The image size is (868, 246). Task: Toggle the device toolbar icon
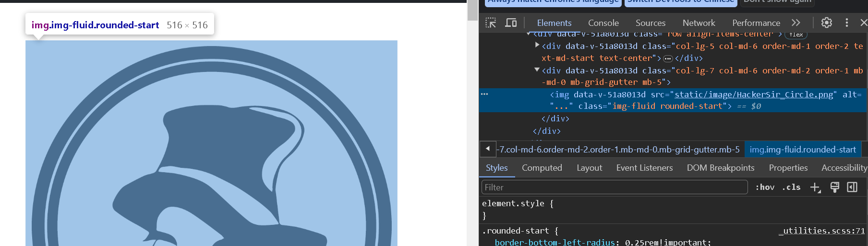pos(511,23)
